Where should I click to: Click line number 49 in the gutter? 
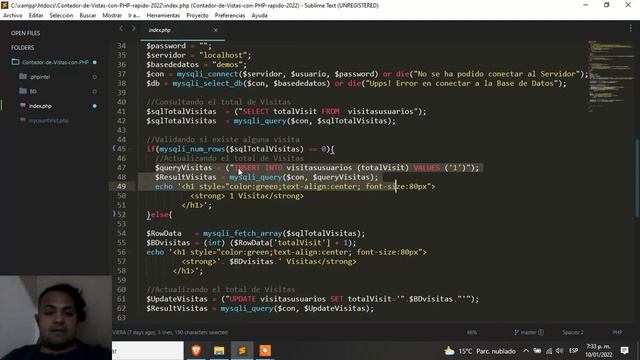(x=121, y=187)
